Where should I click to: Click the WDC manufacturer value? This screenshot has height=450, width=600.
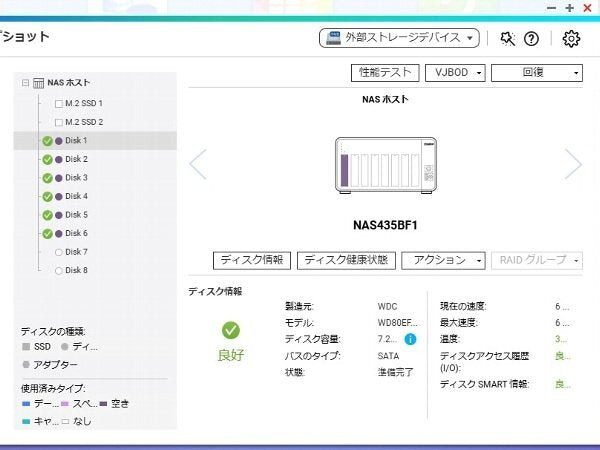(387, 307)
